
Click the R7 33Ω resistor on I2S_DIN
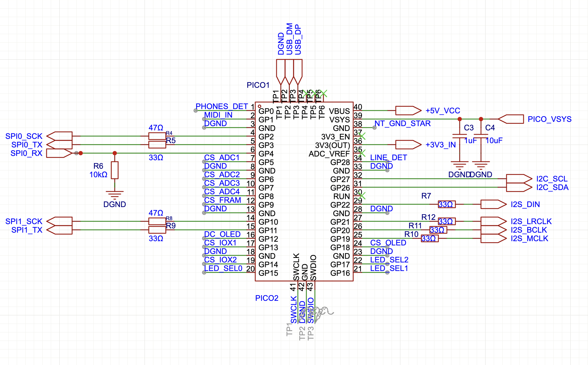pos(447,204)
